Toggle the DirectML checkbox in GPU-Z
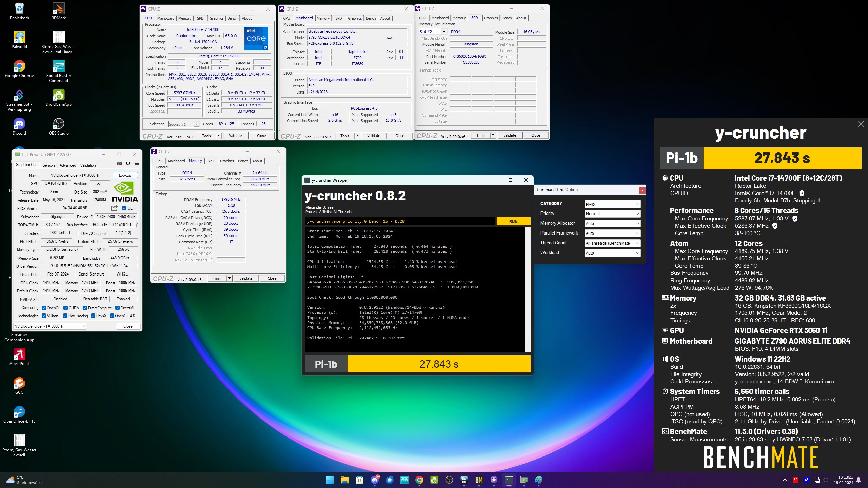The image size is (868, 488). pos(117,308)
